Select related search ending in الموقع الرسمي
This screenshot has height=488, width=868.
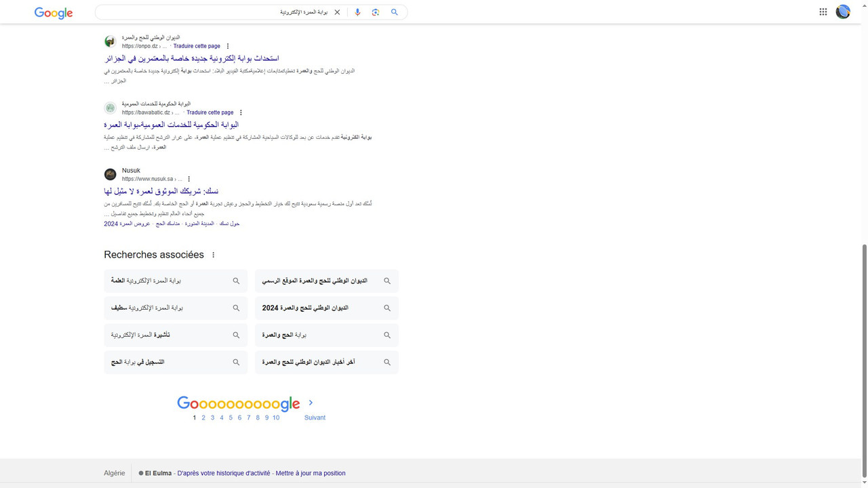coord(327,281)
